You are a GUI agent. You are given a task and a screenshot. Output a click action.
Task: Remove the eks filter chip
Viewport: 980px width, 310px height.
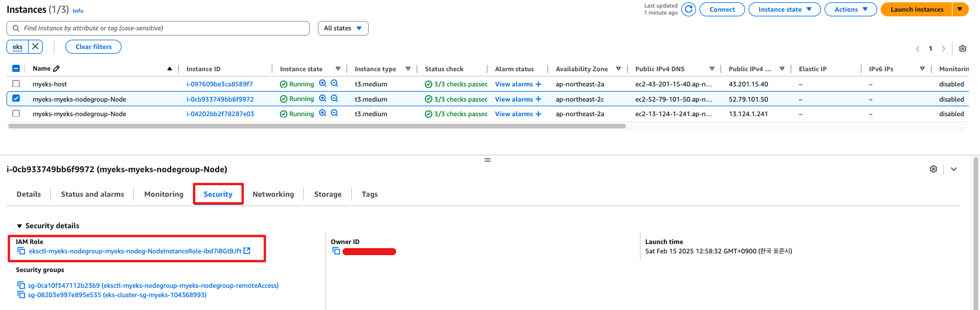pos(36,47)
